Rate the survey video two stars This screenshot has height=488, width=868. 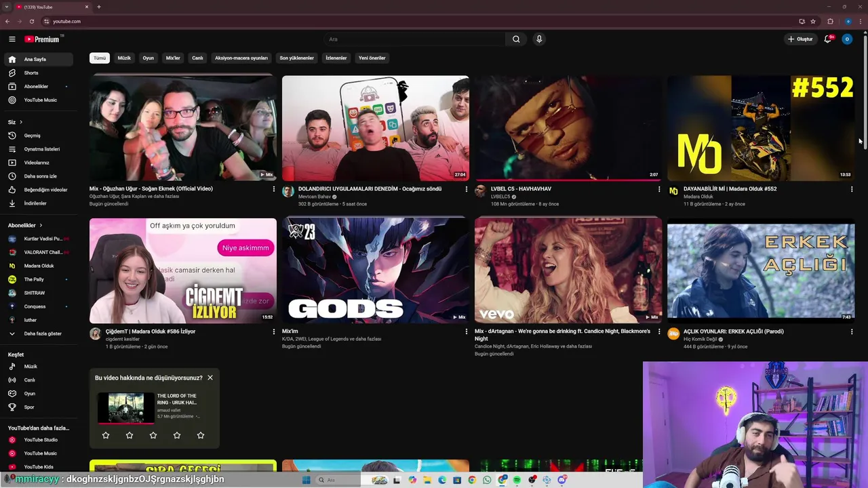tap(130, 435)
